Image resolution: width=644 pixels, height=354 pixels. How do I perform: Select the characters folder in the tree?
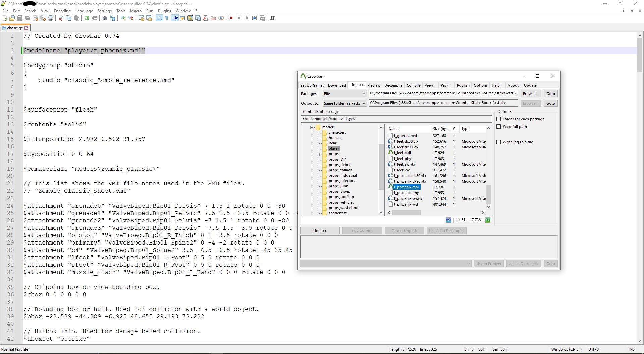[x=337, y=132]
